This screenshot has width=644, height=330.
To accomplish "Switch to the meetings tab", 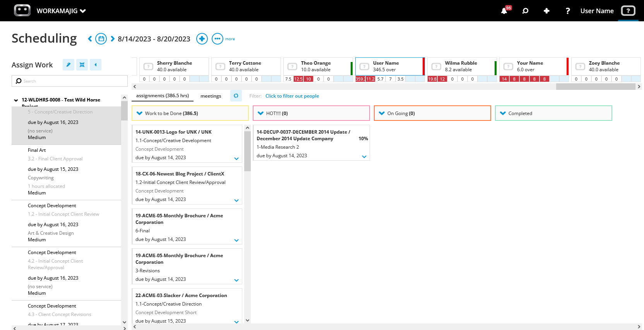I will click(211, 96).
